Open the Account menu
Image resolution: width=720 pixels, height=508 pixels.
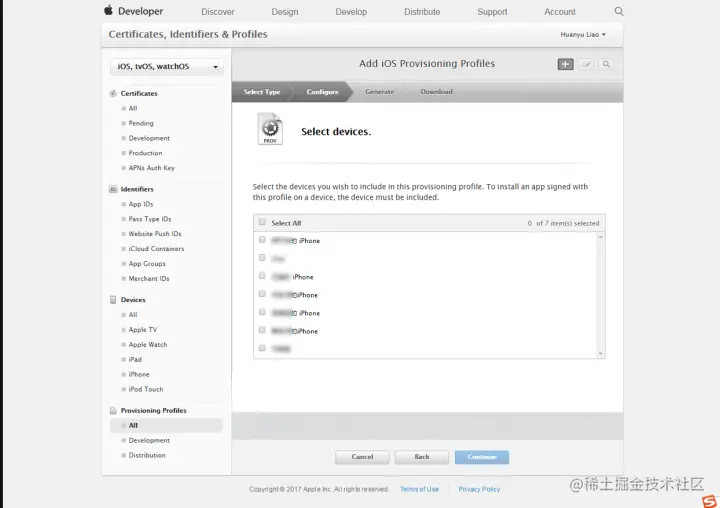tap(560, 12)
